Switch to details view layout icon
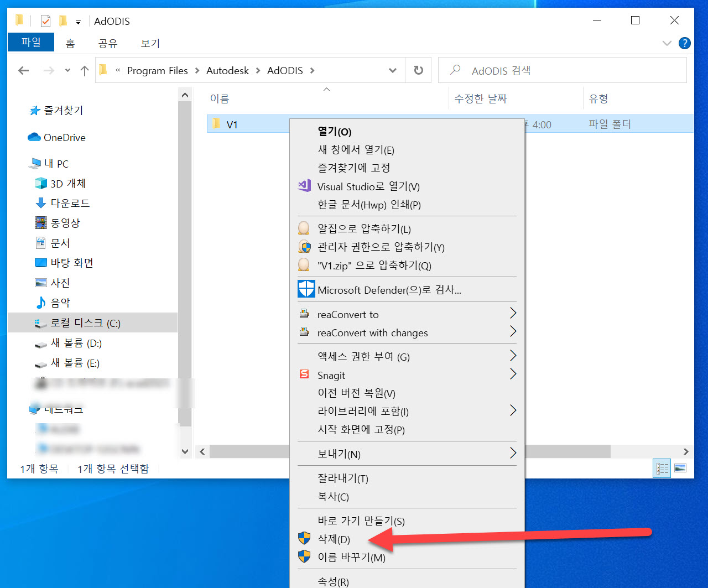 662,468
